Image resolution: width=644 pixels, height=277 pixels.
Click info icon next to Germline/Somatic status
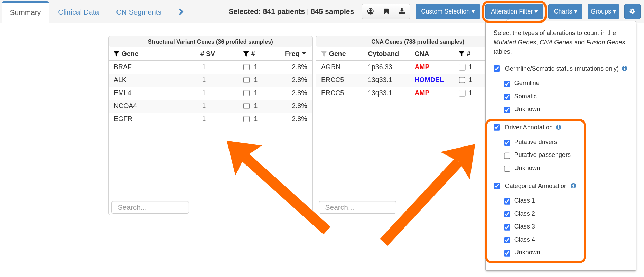pos(625,68)
